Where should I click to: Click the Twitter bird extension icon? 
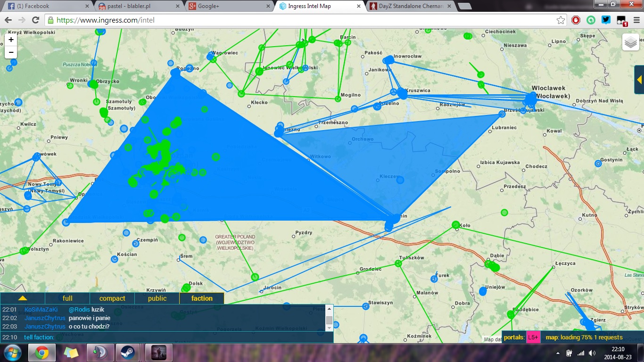tap(606, 20)
